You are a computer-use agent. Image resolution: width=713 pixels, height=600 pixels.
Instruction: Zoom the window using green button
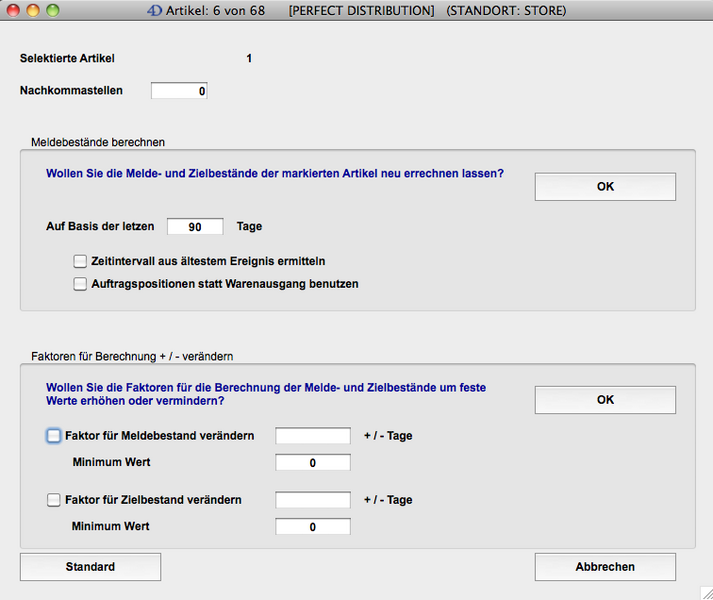53,11
